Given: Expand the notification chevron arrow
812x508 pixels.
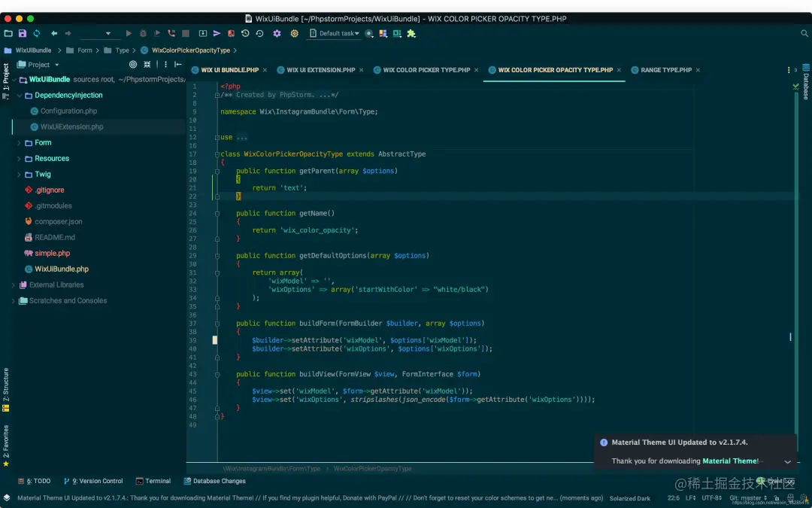Looking at the screenshot, I should click(788, 461).
